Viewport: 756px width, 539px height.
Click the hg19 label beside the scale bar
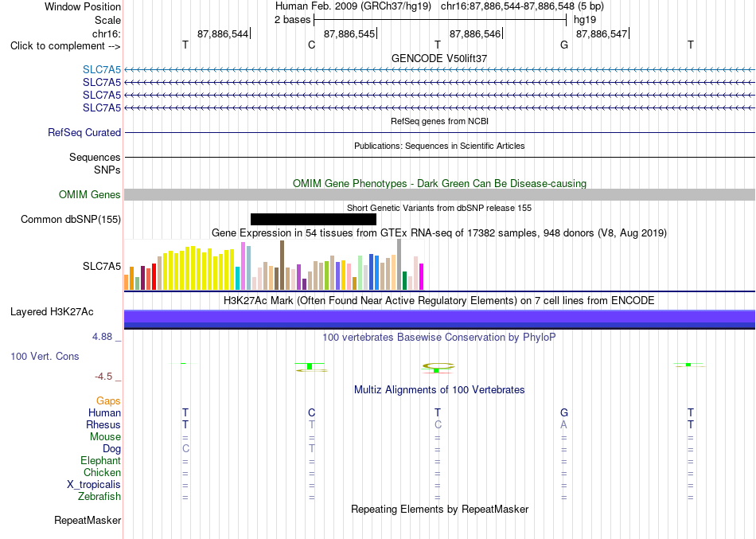[585, 20]
